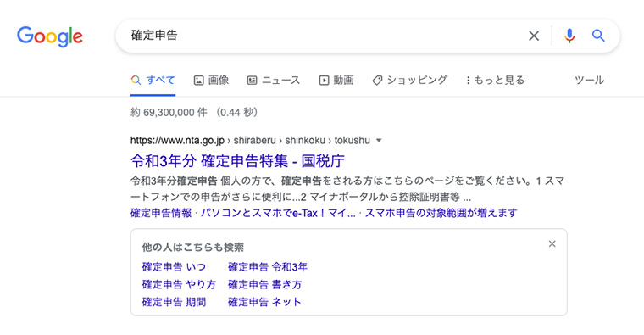Click the 約 69,300,000 件 result count
Image resolution: width=644 pixels, height=335 pixels.
169,112
